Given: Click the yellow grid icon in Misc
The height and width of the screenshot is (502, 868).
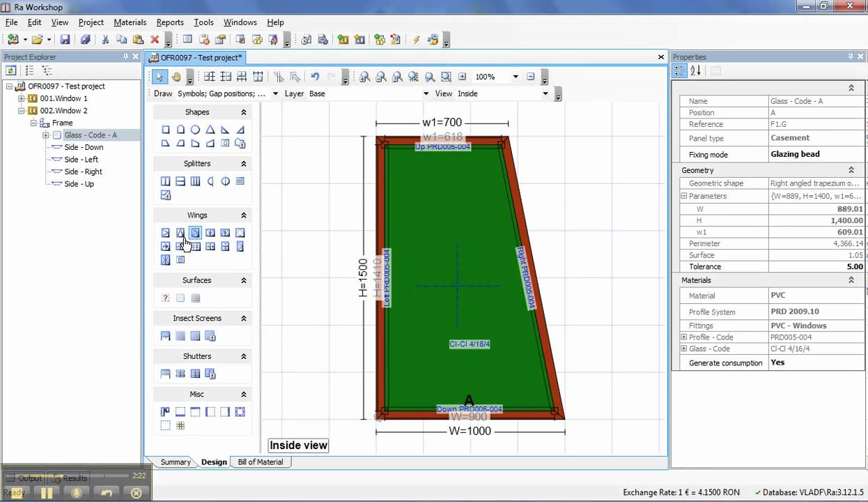Looking at the screenshot, I should (x=180, y=425).
